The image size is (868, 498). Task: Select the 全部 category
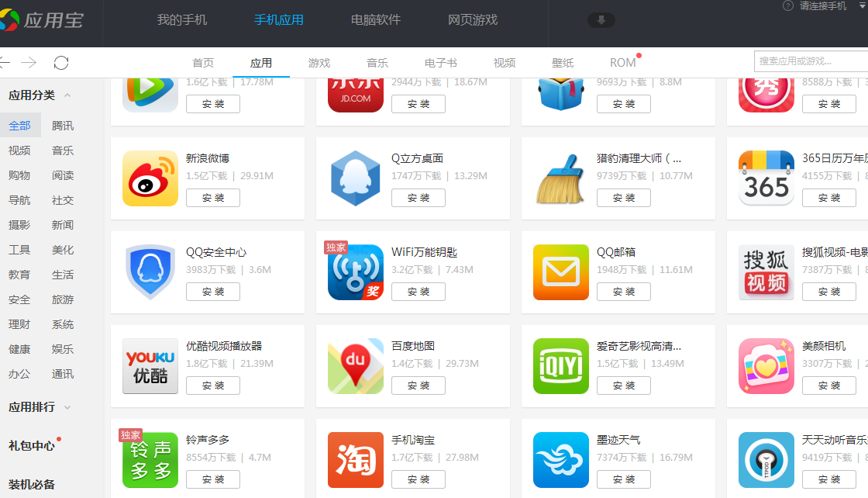click(19, 126)
